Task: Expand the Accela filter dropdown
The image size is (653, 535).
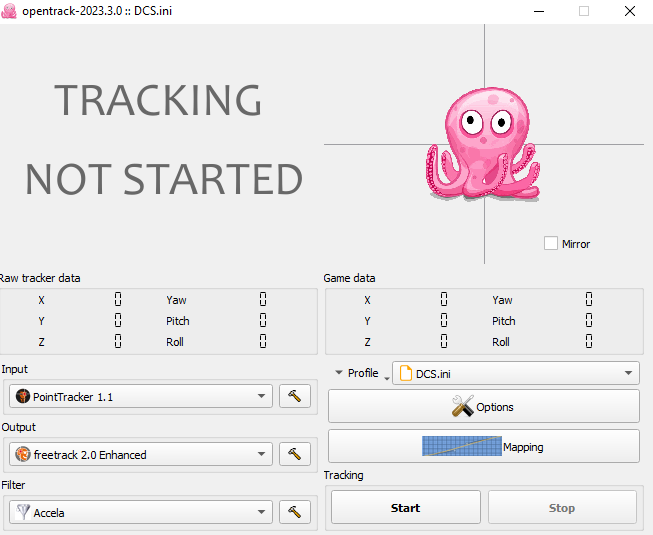Action: coord(141,512)
